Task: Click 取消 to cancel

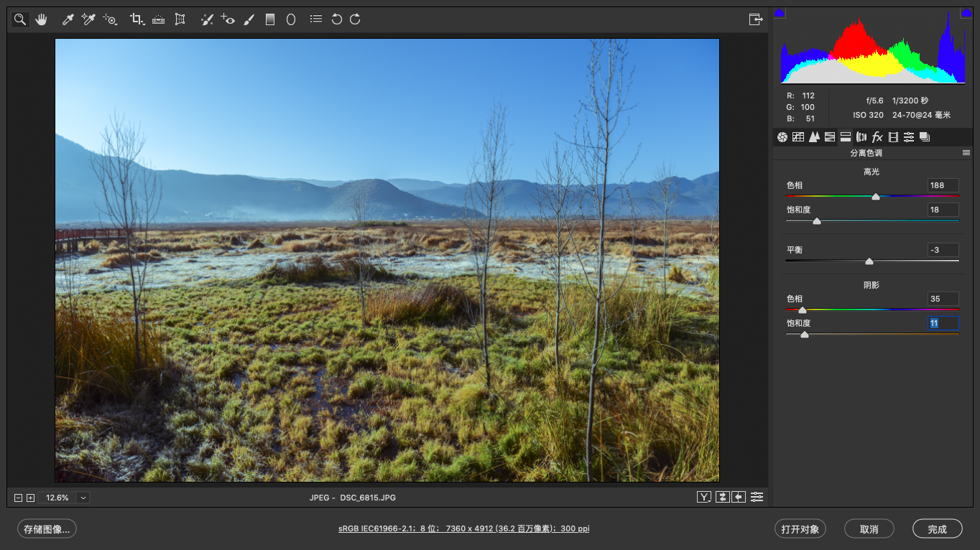Action: pyautogui.click(x=869, y=529)
